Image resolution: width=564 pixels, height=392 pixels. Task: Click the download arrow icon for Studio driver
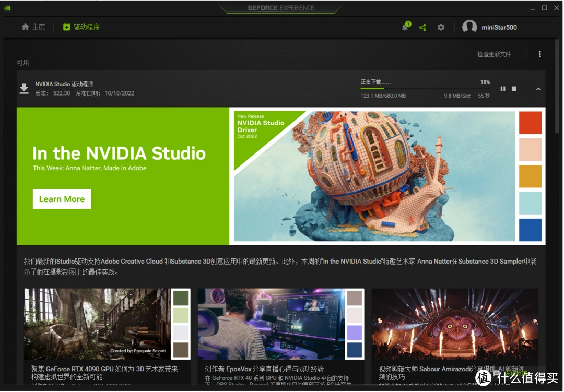click(24, 88)
